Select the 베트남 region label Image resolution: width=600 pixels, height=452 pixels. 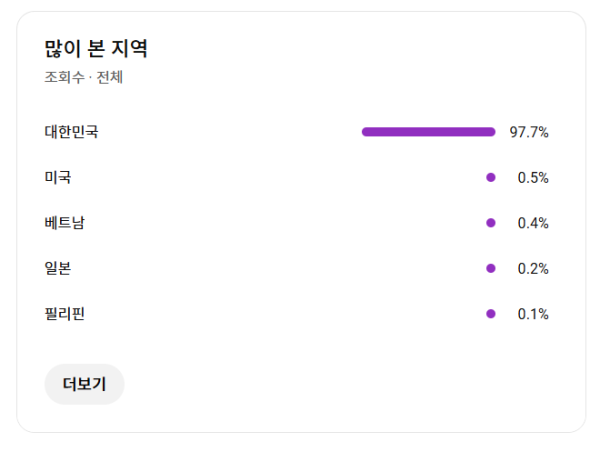click(65, 223)
